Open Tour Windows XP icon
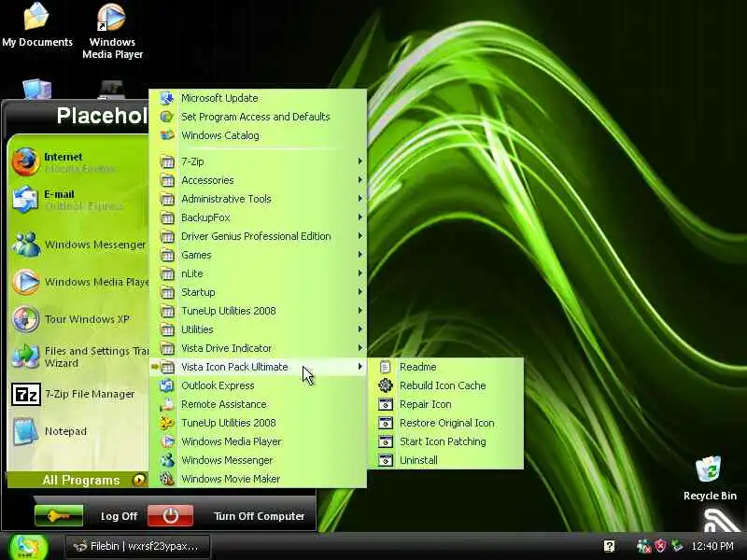Viewport: 747px width, 560px height. click(26, 319)
